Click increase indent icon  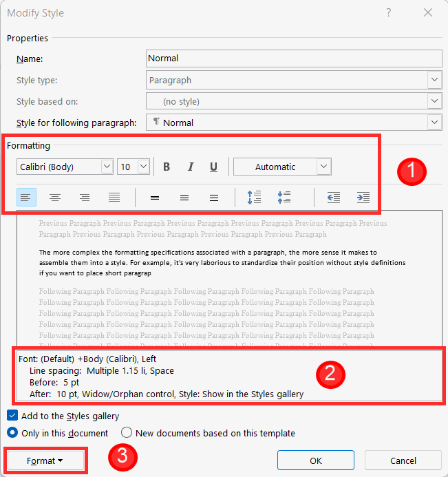[x=363, y=198]
